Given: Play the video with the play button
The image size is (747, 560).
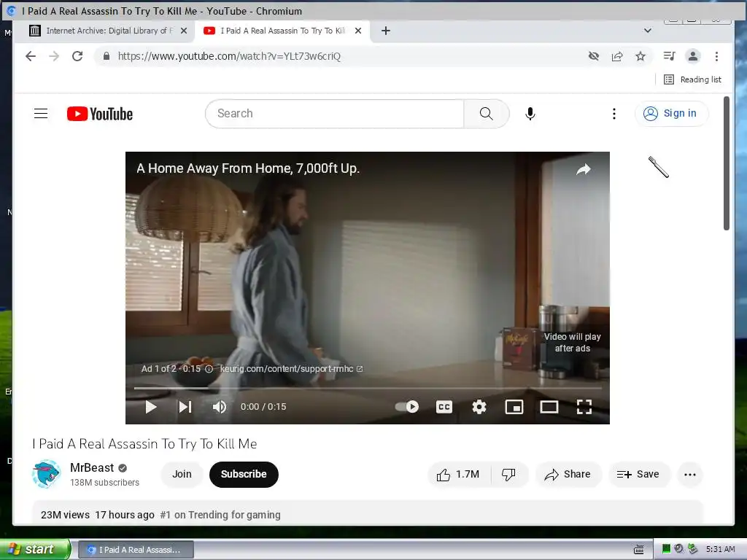Looking at the screenshot, I should pyautogui.click(x=151, y=407).
